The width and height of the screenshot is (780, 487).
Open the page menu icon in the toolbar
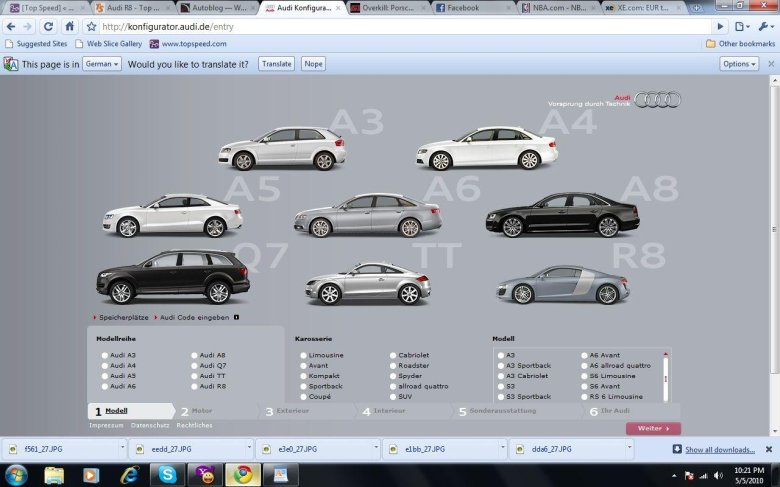740,26
